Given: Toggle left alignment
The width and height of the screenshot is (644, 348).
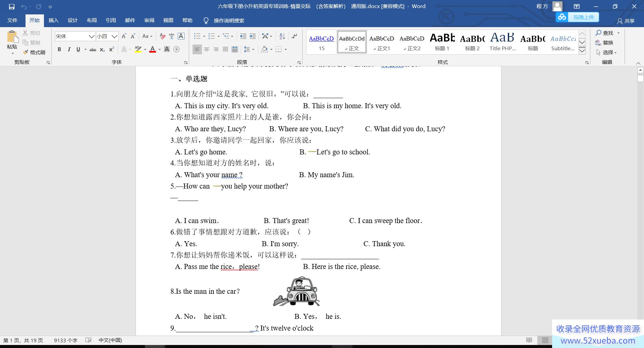Looking at the screenshot, I should pyautogui.click(x=197, y=50).
